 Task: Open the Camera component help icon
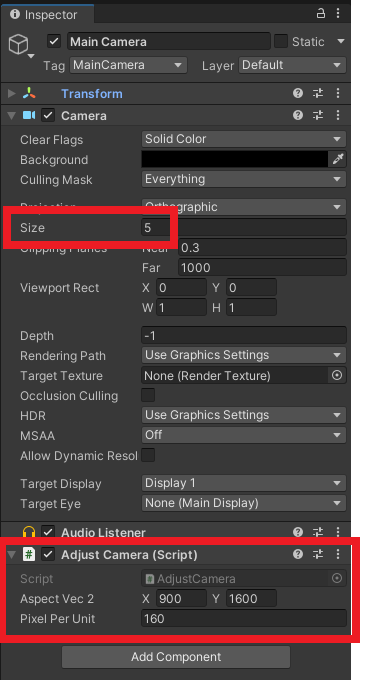298,115
